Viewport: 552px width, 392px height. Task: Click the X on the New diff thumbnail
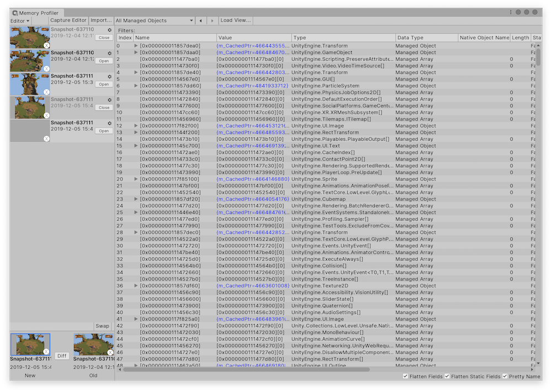46,352
